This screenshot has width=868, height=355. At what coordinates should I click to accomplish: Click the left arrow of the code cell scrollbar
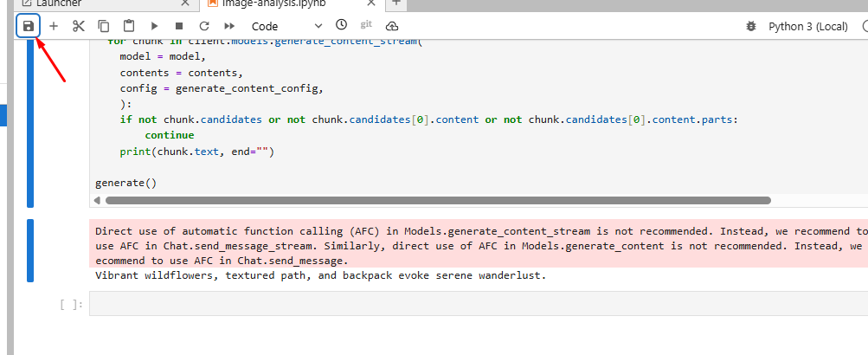tap(98, 201)
